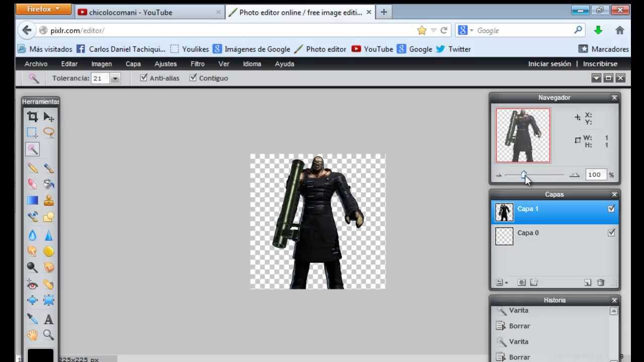Screen dimensions: 644x362
Task: Select the Paint bucket tool
Action: [49, 184]
